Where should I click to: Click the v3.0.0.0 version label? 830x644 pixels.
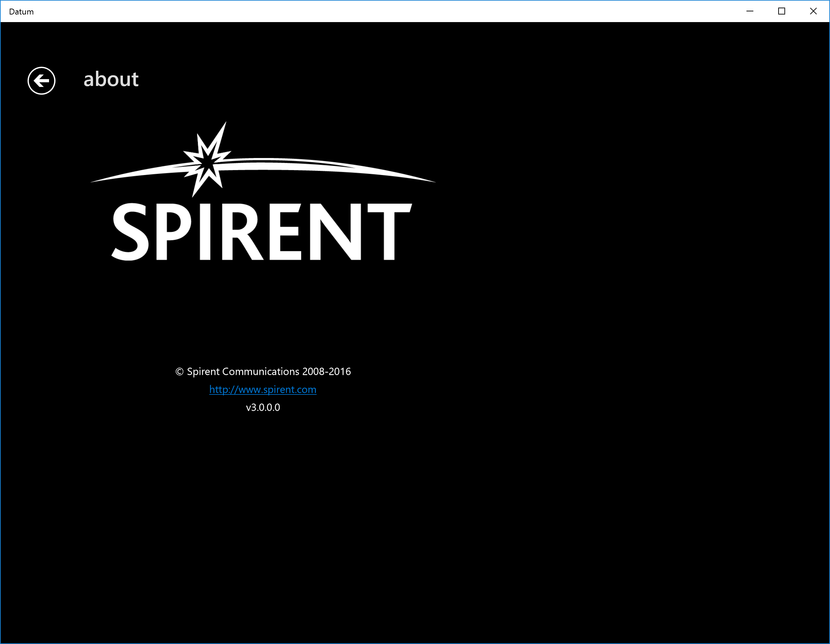(263, 407)
